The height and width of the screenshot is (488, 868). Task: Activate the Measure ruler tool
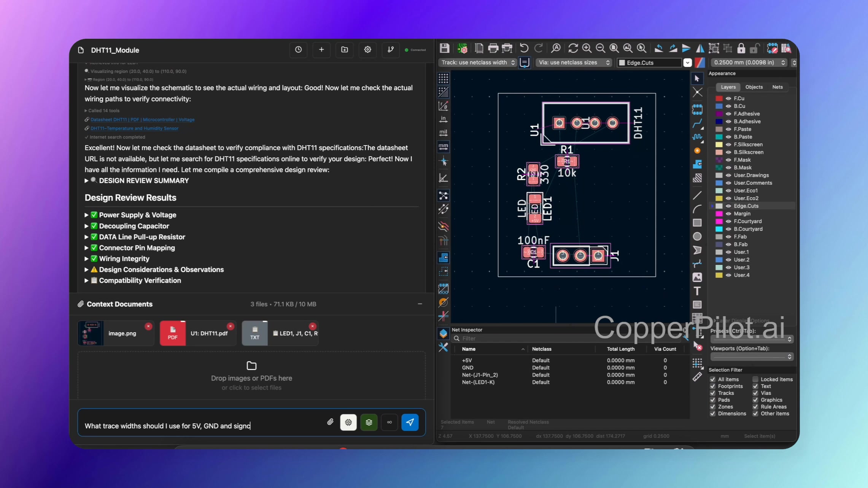click(x=697, y=377)
